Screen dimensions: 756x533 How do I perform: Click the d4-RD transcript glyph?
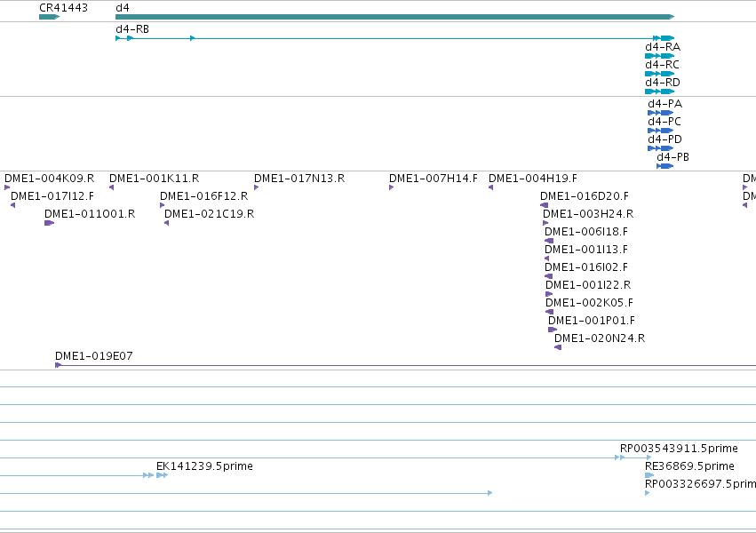coord(659,91)
